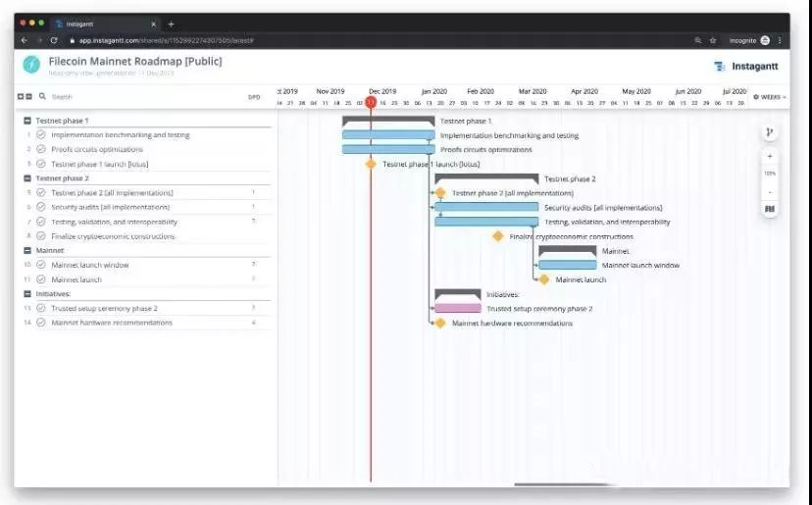Zoom in with the plus button
Viewport: 812px width, 505px height.
[770, 156]
